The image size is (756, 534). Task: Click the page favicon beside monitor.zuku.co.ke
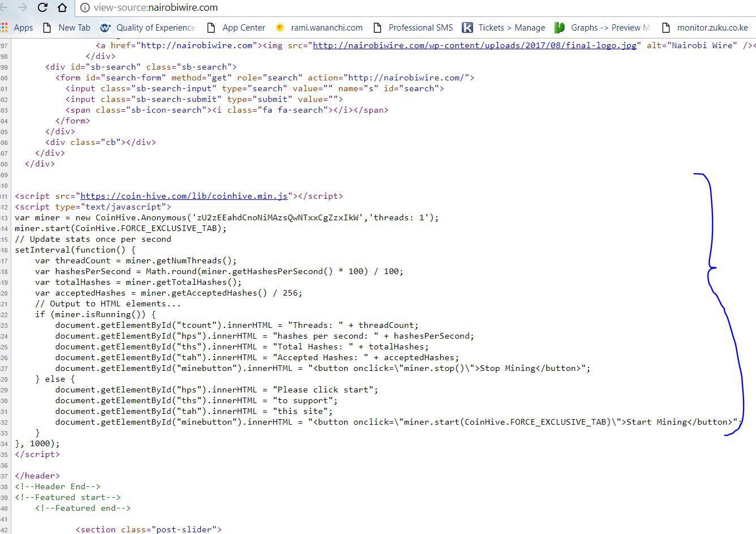pyautogui.click(x=666, y=27)
